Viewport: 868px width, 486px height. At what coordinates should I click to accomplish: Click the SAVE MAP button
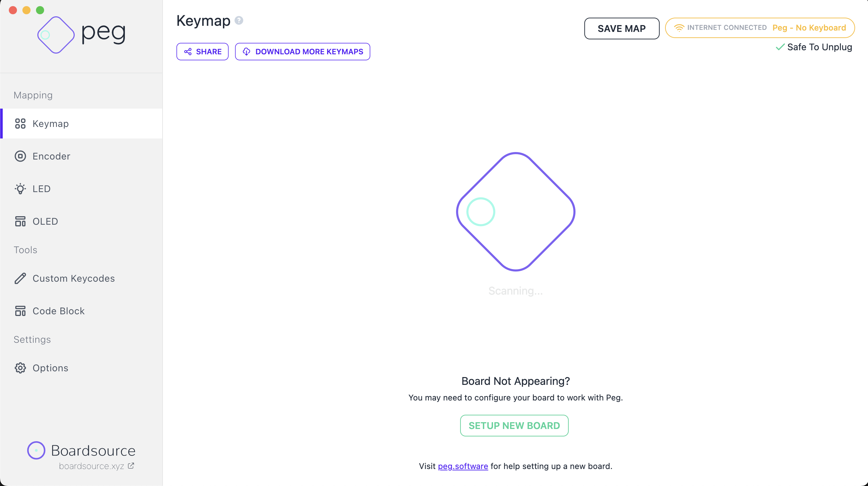pyautogui.click(x=622, y=29)
